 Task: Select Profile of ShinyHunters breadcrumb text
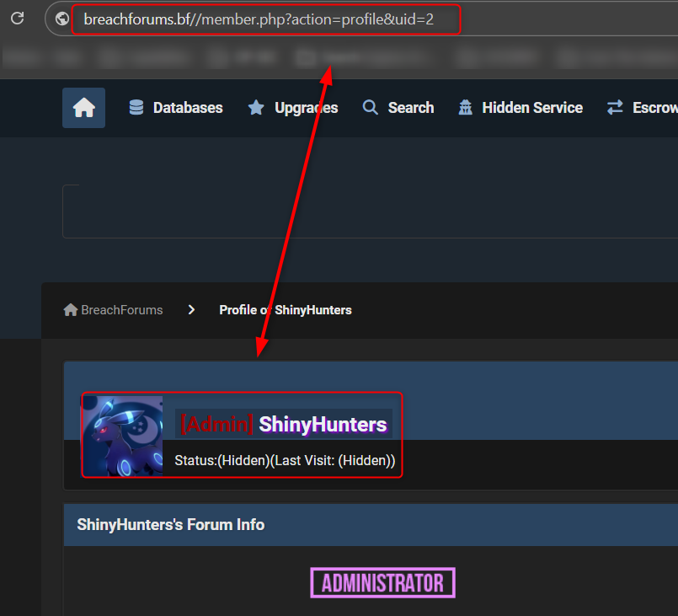coord(286,310)
